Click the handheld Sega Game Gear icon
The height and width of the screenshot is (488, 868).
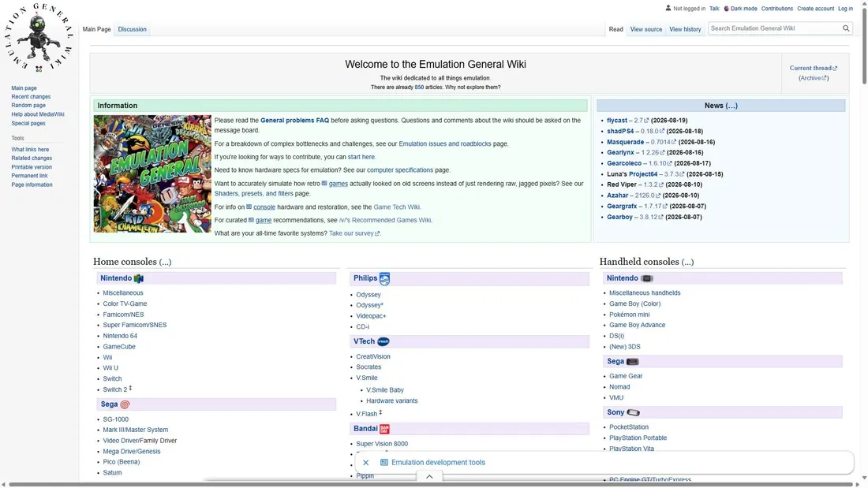click(x=632, y=361)
